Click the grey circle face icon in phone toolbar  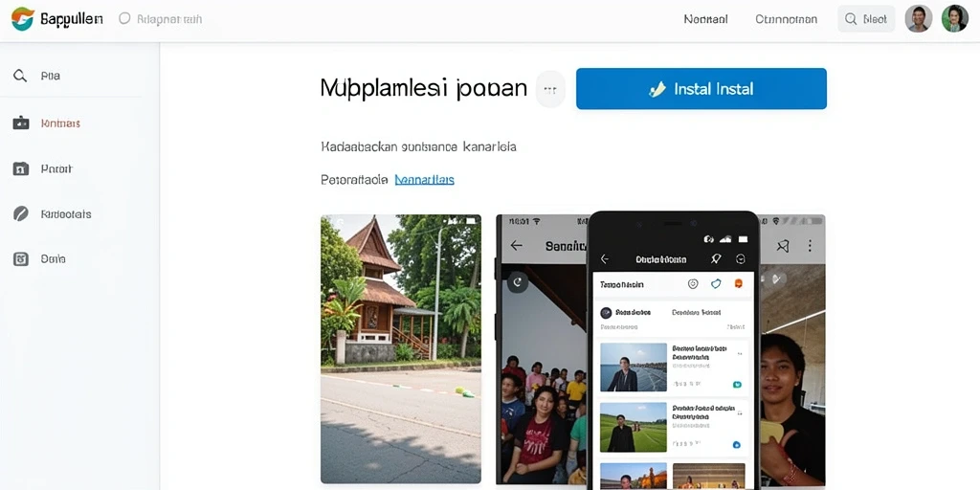coord(693,283)
